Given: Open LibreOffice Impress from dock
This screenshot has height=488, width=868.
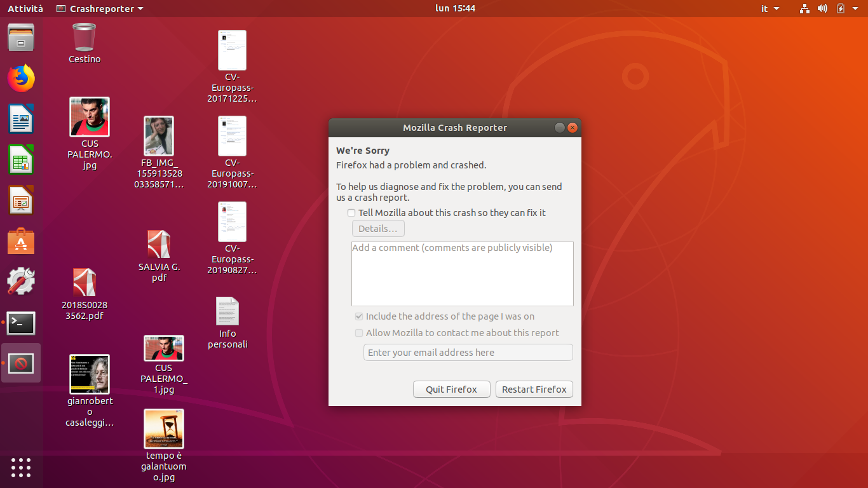Looking at the screenshot, I should [x=21, y=200].
